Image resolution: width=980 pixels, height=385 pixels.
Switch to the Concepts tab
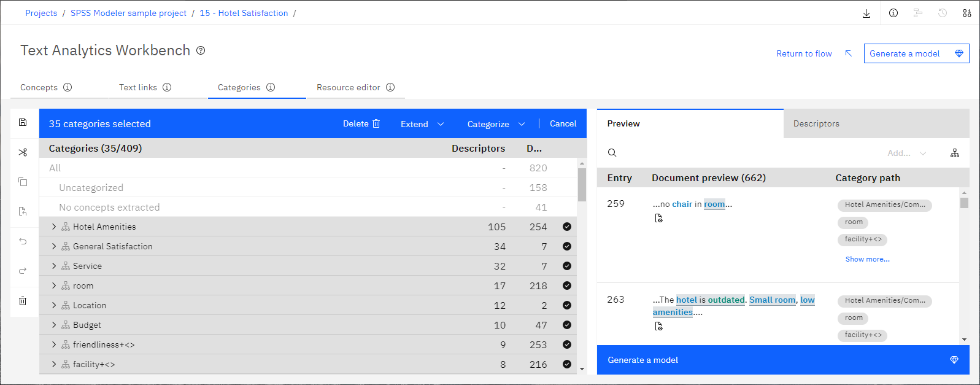[x=39, y=87]
